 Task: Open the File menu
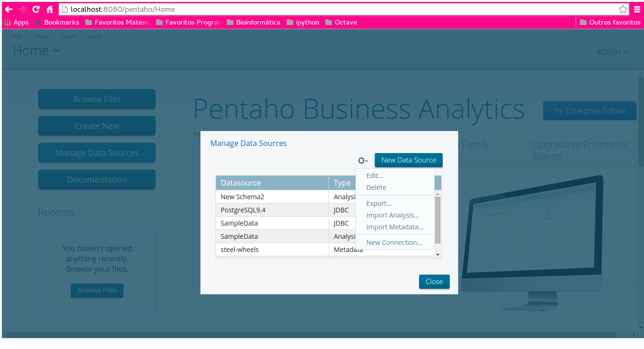pyautogui.click(x=17, y=36)
